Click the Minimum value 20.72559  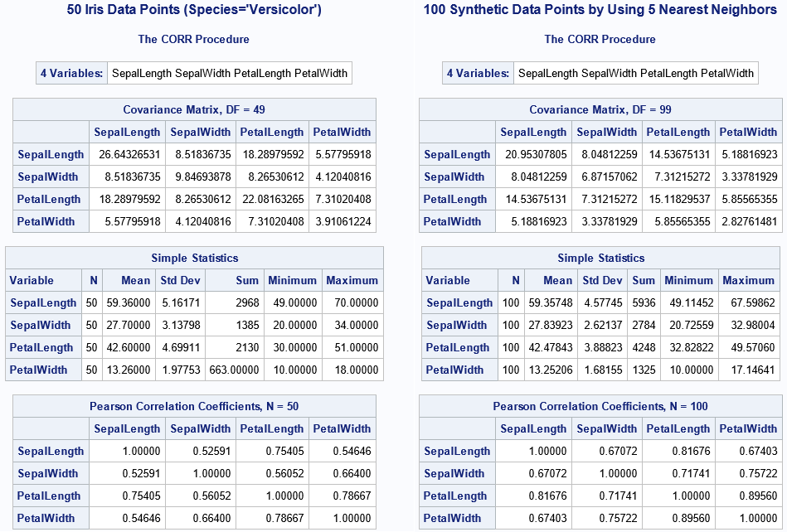pyautogui.click(x=688, y=325)
